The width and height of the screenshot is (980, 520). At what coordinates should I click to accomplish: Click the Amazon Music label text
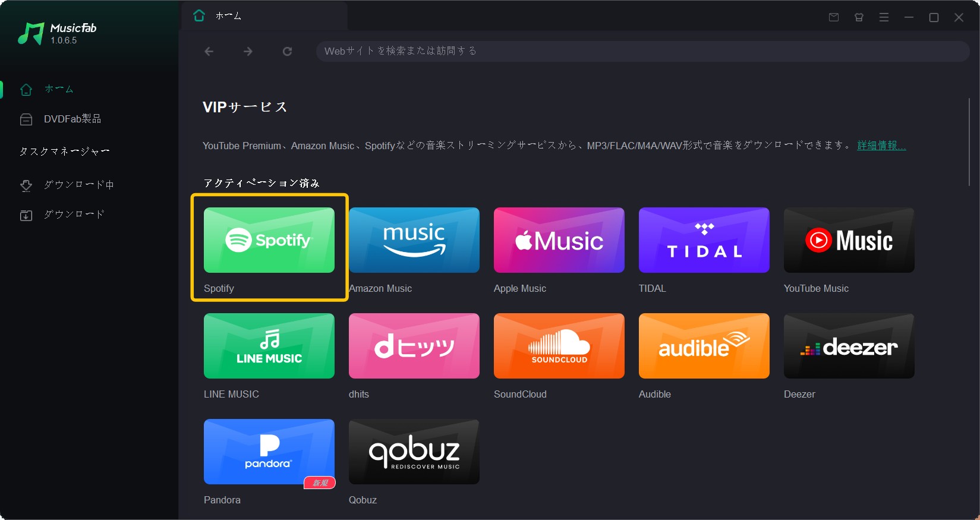coord(380,288)
